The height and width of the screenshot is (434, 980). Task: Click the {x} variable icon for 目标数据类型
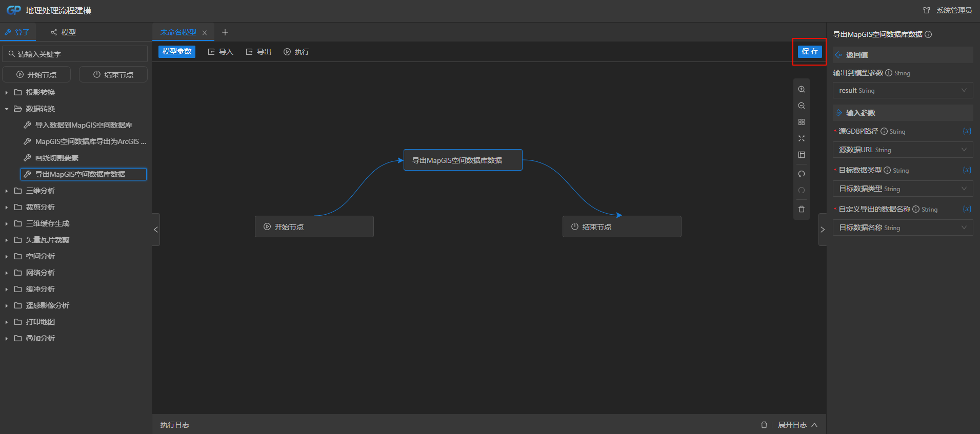click(x=967, y=170)
